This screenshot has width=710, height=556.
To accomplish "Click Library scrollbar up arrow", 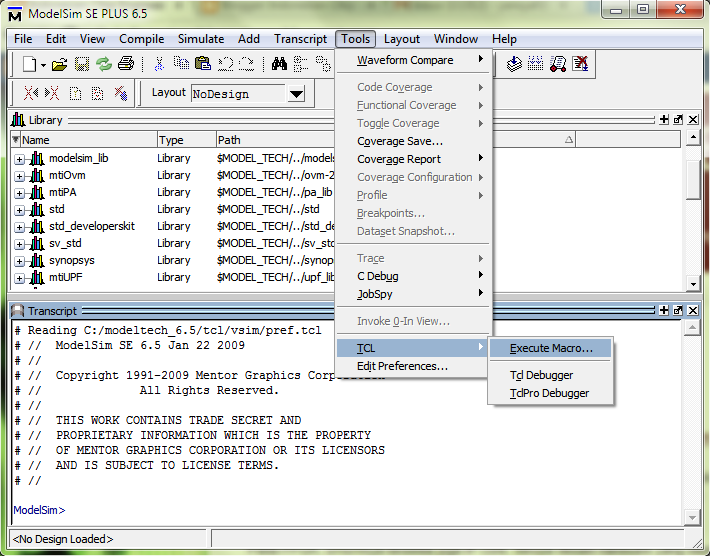I will tap(693, 137).
